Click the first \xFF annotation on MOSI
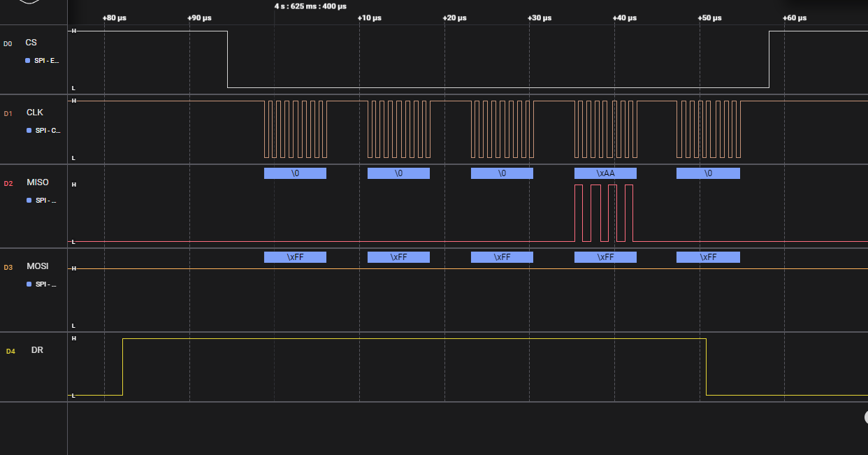Screen dimensions: 868x455 pos(294,257)
